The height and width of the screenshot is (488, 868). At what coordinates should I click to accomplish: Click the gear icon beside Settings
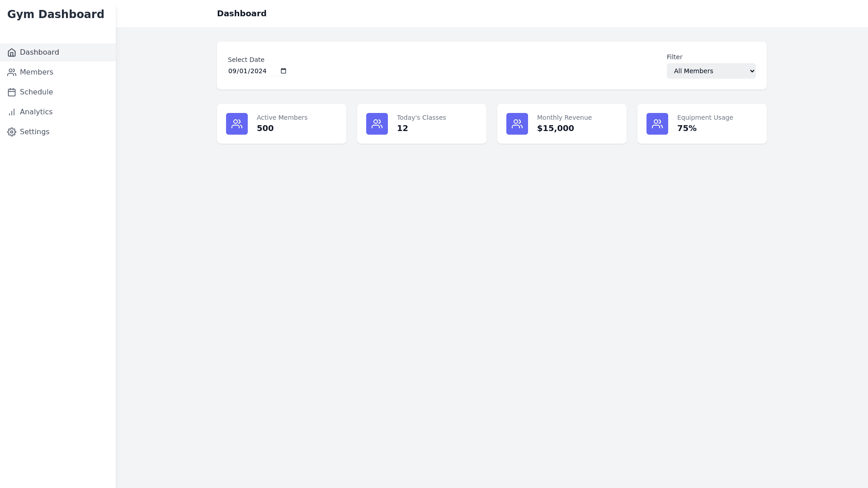coord(12,132)
